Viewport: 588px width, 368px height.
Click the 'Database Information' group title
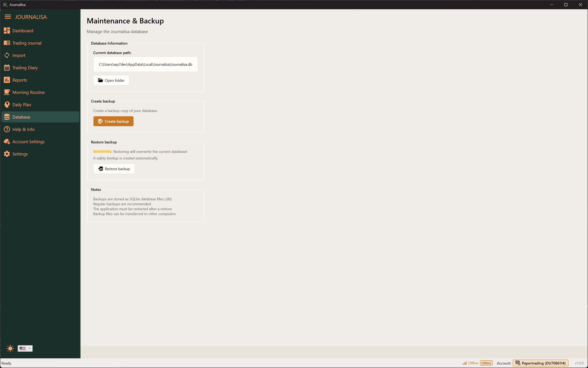tap(109, 43)
